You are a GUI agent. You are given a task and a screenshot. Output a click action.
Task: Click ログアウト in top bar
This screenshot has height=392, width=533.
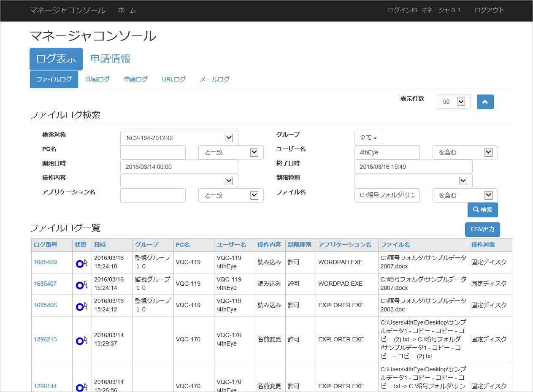(490, 10)
